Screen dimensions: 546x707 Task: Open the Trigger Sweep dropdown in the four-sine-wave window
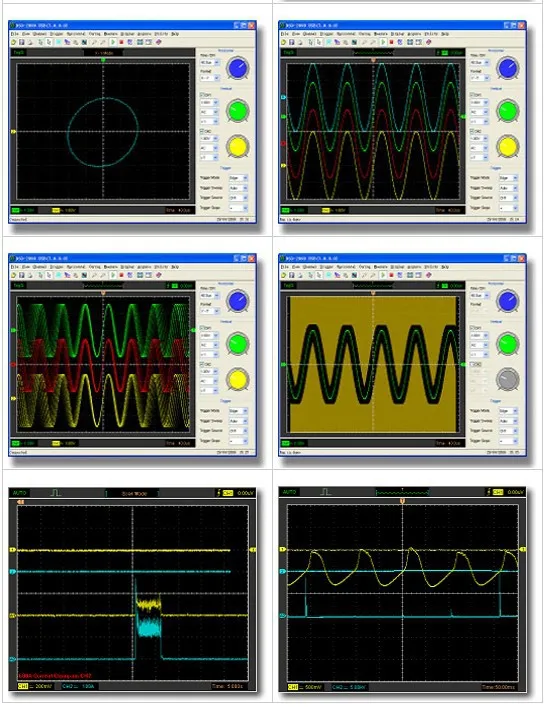pyautogui.click(x=509, y=188)
